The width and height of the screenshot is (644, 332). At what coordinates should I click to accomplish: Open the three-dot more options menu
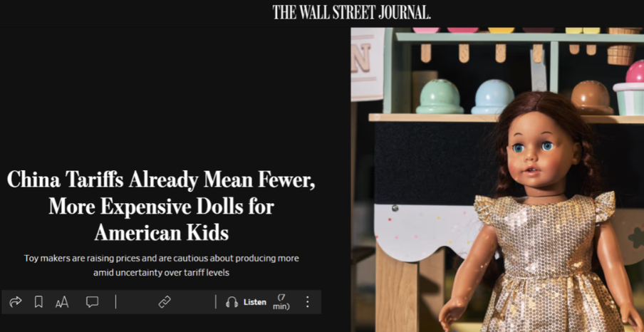click(x=307, y=302)
